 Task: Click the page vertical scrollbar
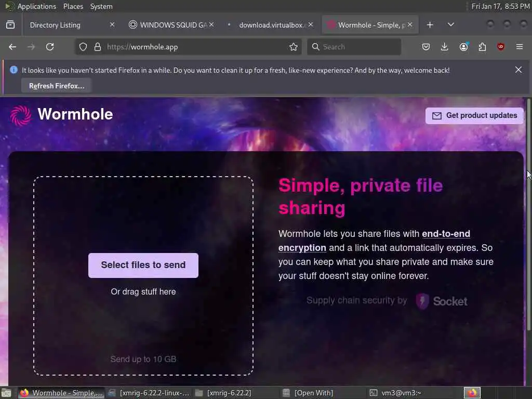[x=528, y=215]
